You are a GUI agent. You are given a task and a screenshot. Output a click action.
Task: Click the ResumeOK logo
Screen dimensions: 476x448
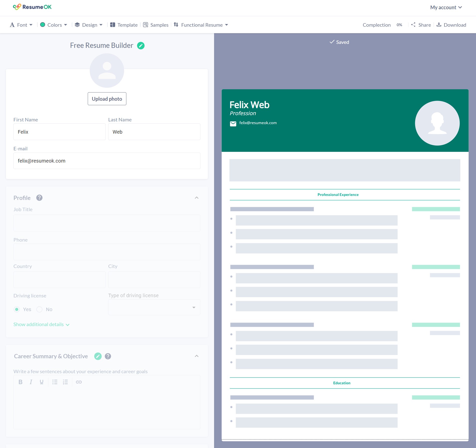click(x=32, y=7)
